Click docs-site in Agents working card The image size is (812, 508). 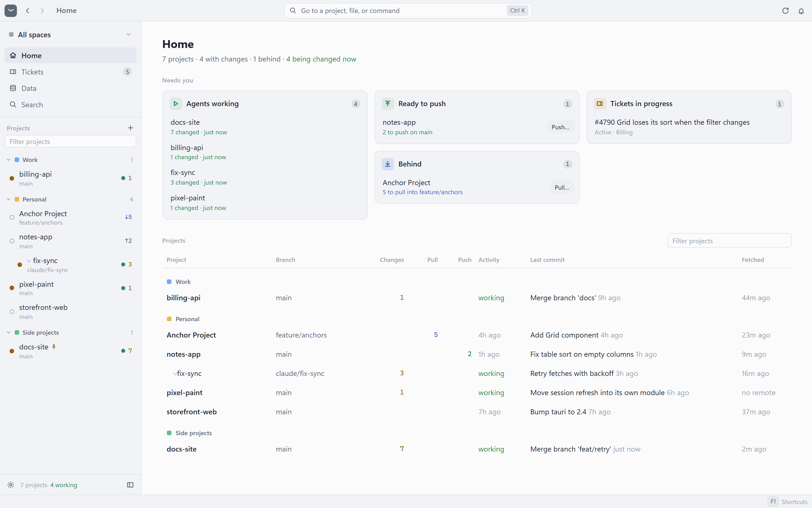pyautogui.click(x=265, y=127)
